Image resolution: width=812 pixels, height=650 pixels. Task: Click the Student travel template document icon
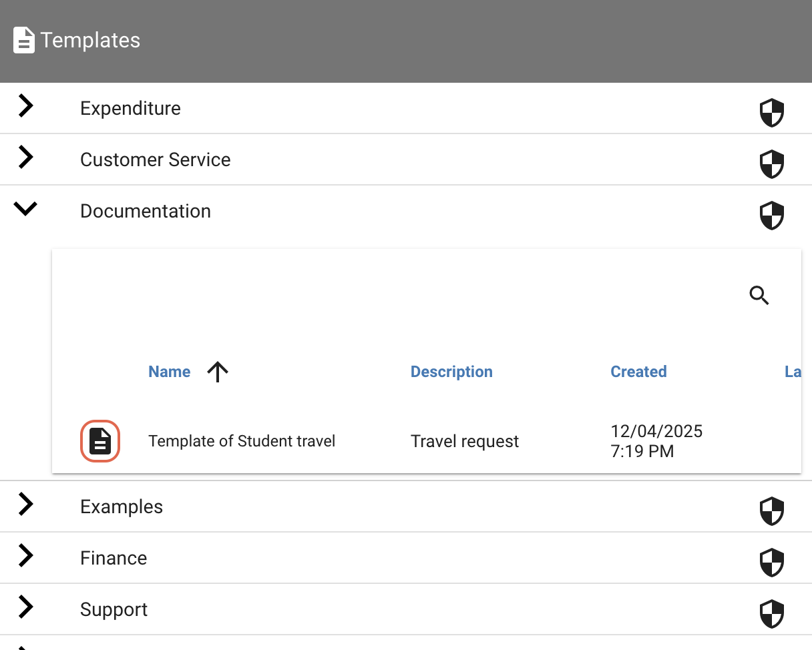[x=99, y=441]
